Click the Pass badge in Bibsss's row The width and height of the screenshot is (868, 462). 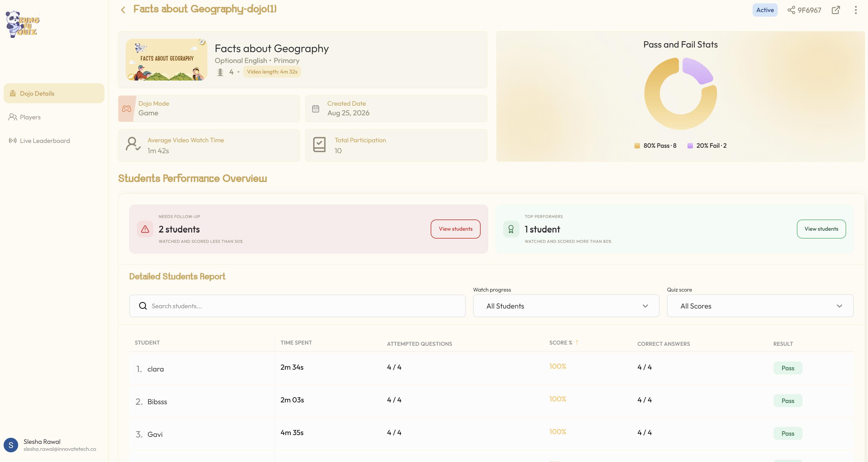click(x=788, y=401)
